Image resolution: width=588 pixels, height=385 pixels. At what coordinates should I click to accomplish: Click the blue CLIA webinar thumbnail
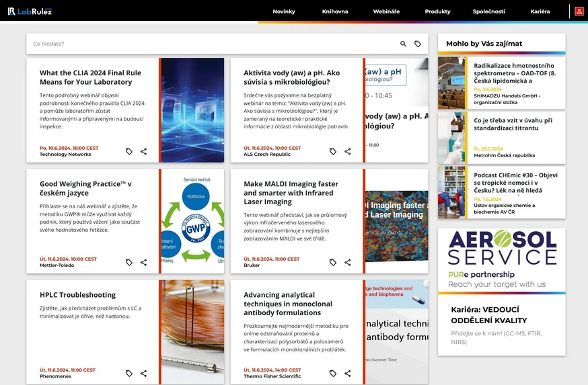tap(192, 110)
